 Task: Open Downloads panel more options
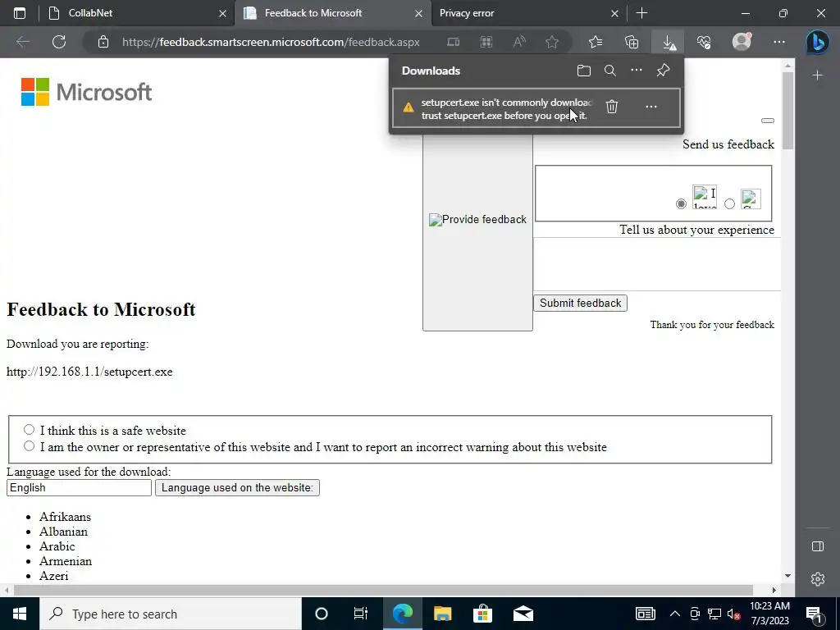637,71
